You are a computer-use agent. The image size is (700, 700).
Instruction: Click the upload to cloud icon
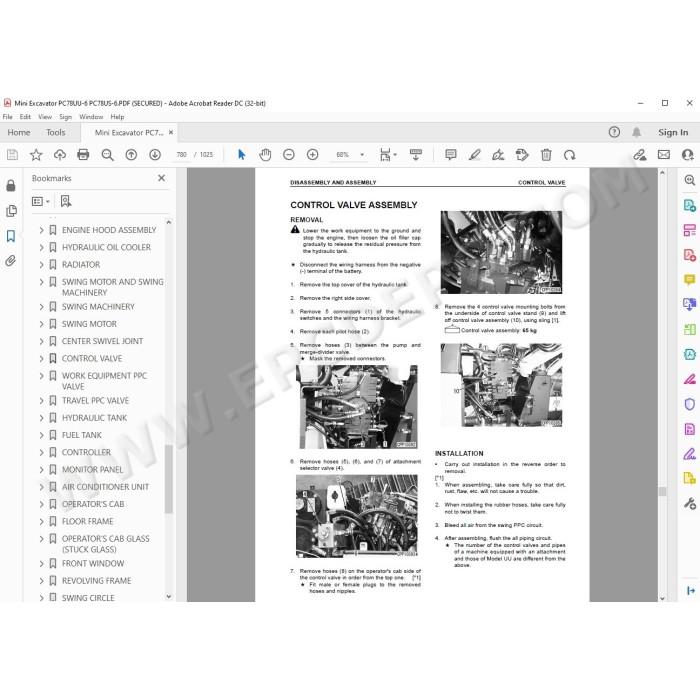point(60,155)
